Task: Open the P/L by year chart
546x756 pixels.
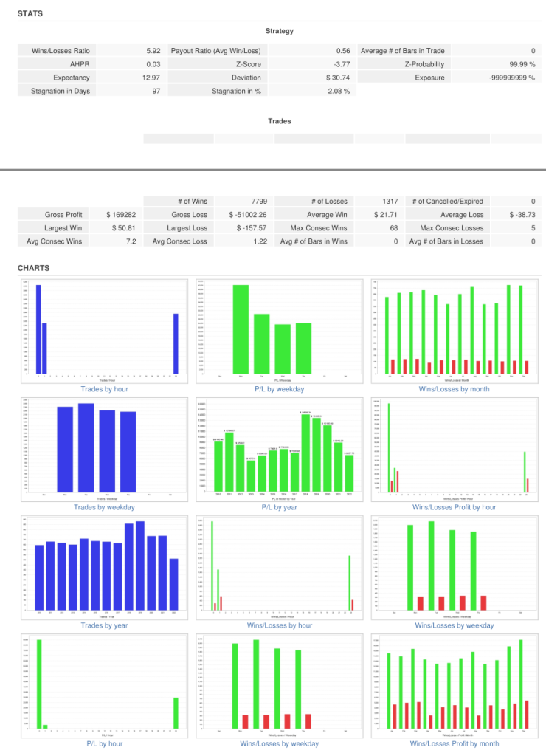Action: click(x=280, y=450)
